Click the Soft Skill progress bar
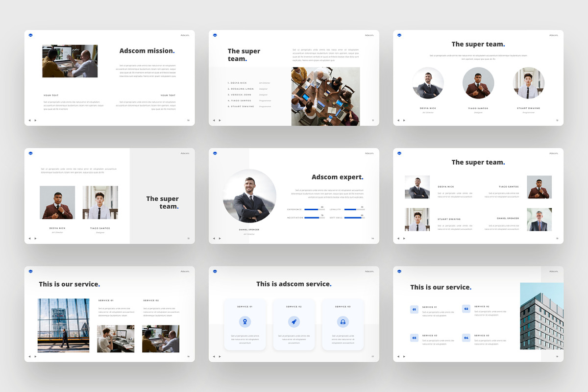588x392 pixels. pyautogui.click(x=354, y=218)
